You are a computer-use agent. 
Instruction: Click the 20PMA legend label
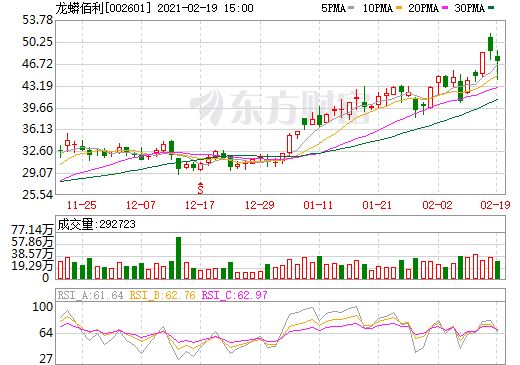(424, 8)
